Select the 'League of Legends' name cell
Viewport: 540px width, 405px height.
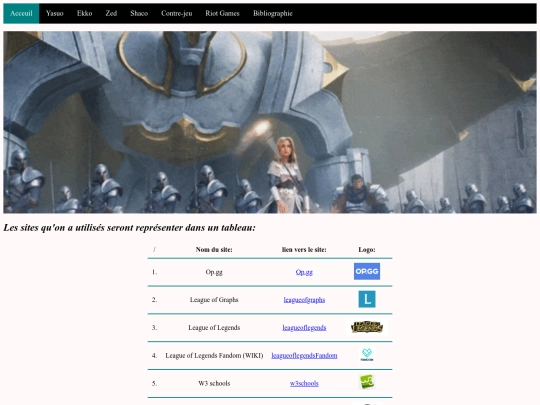click(214, 328)
